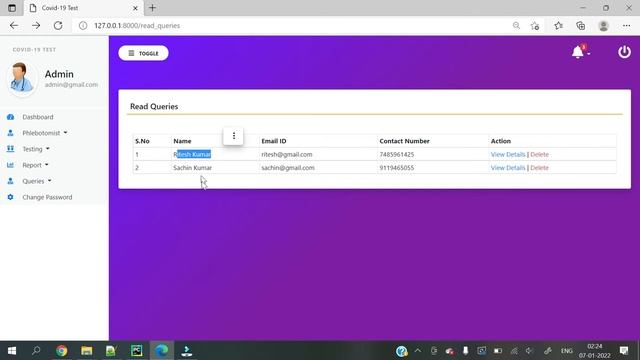Image resolution: width=640 pixels, height=360 pixels.
Task: Open PyCharm from the taskbar
Action: [x=136, y=351]
